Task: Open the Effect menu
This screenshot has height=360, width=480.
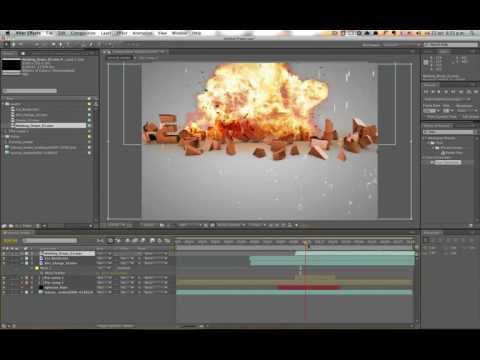Action: click(x=122, y=33)
